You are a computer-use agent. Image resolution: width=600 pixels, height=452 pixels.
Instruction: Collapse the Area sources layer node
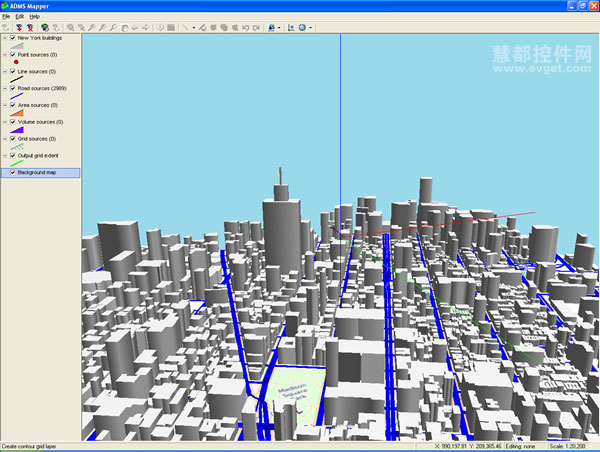tap(5, 105)
